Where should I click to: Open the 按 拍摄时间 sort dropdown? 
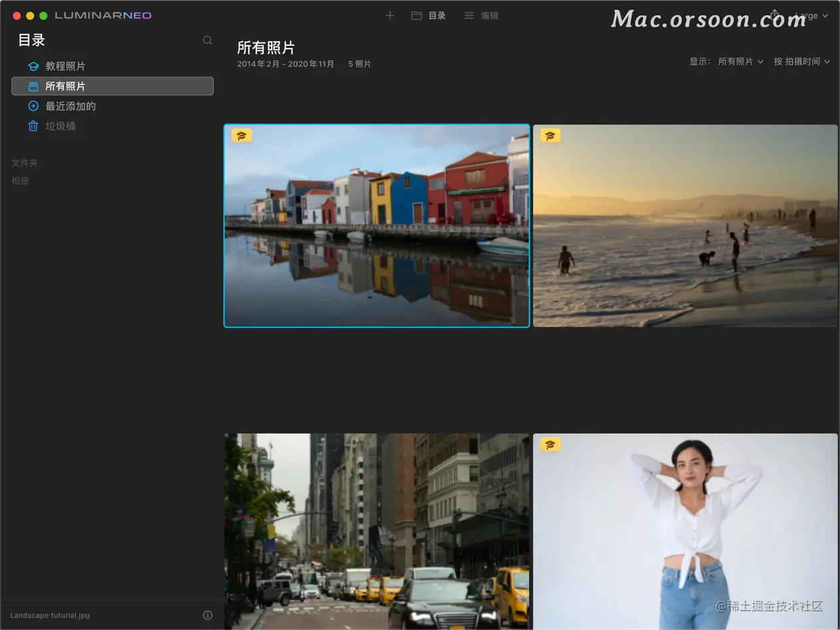pyautogui.click(x=802, y=61)
